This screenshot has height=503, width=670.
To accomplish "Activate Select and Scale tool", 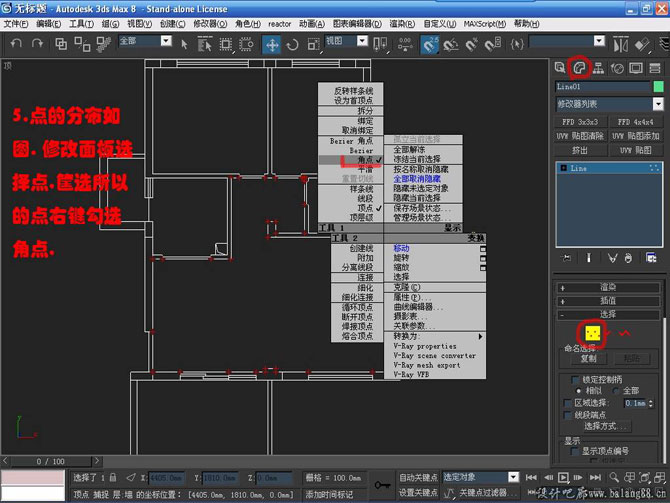I will [x=313, y=44].
